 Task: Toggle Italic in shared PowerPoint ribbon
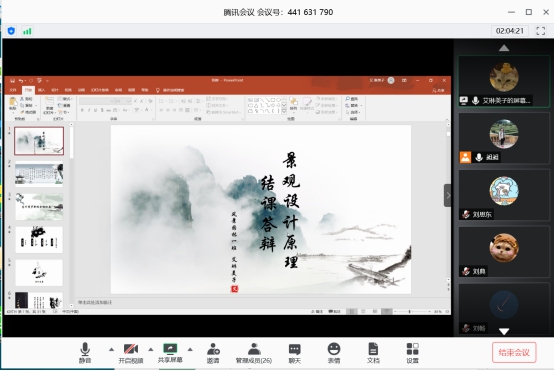pyautogui.click(x=89, y=110)
